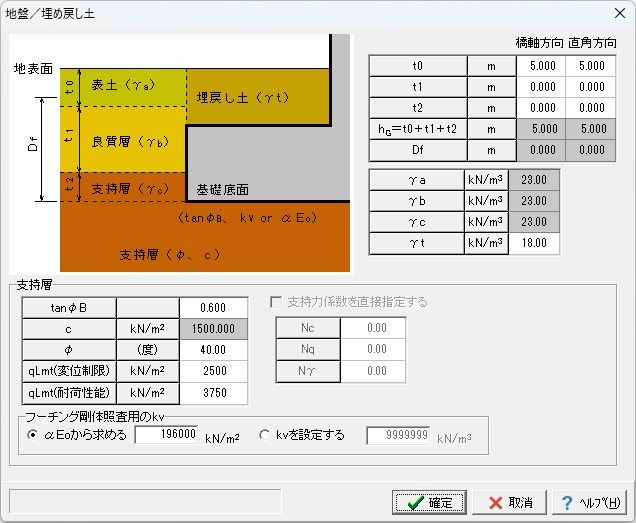Click the Df row label in table
The image size is (636, 523).
coord(418,150)
